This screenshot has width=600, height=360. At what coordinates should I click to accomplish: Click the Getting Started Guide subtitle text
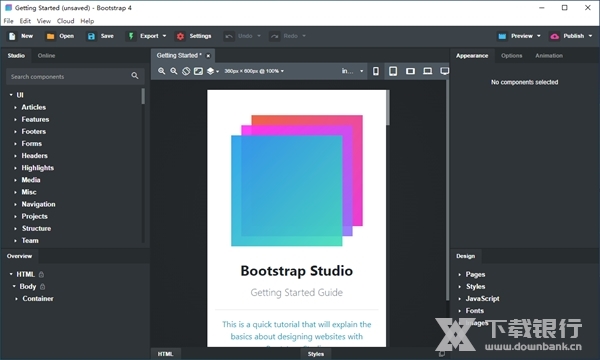coord(297,293)
